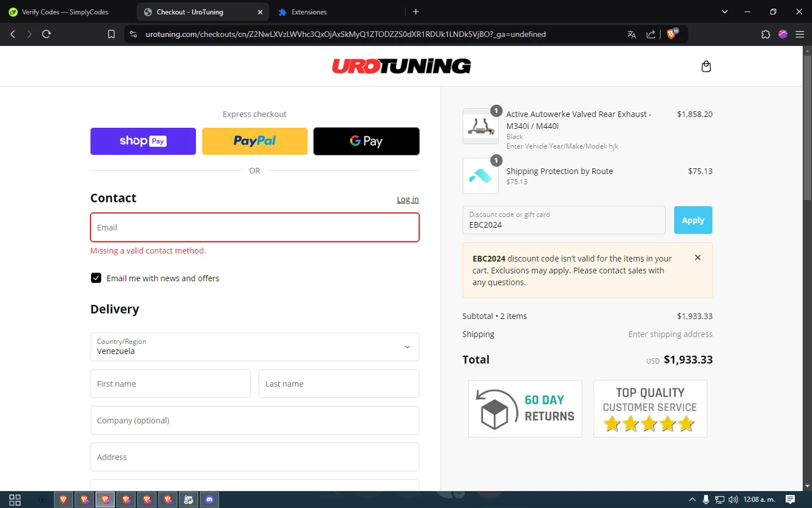Open a new browser tab

click(x=416, y=11)
